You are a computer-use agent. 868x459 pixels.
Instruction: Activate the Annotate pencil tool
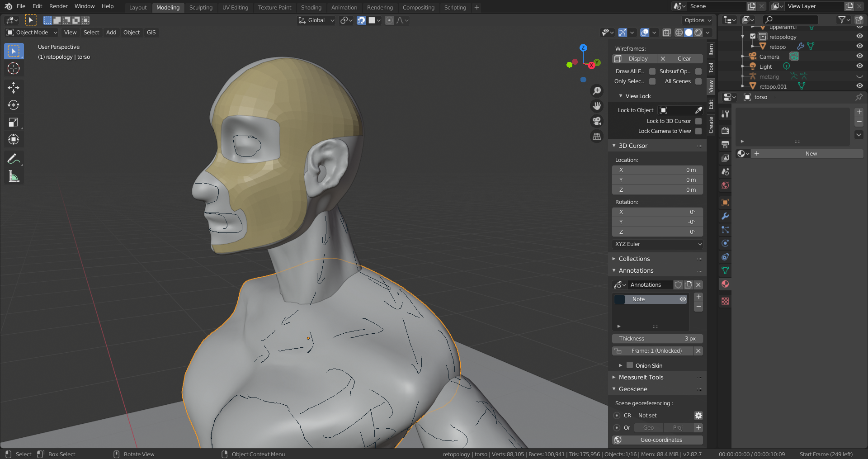[x=14, y=159]
